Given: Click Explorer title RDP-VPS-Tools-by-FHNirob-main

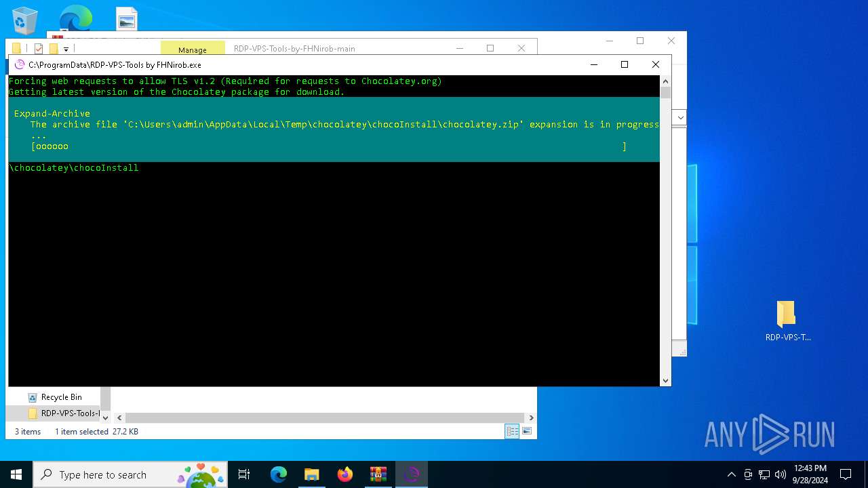Looking at the screenshot, I should (294, 49).
